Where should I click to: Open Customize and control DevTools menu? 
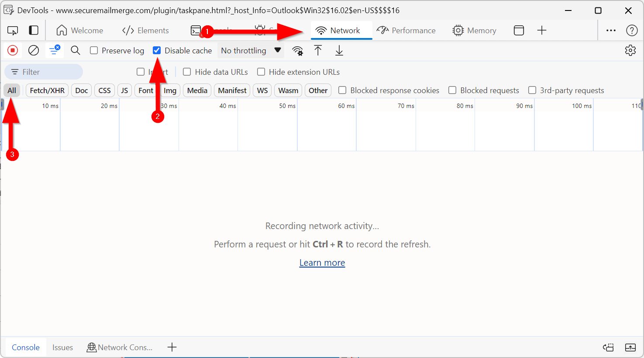[611, 31]
